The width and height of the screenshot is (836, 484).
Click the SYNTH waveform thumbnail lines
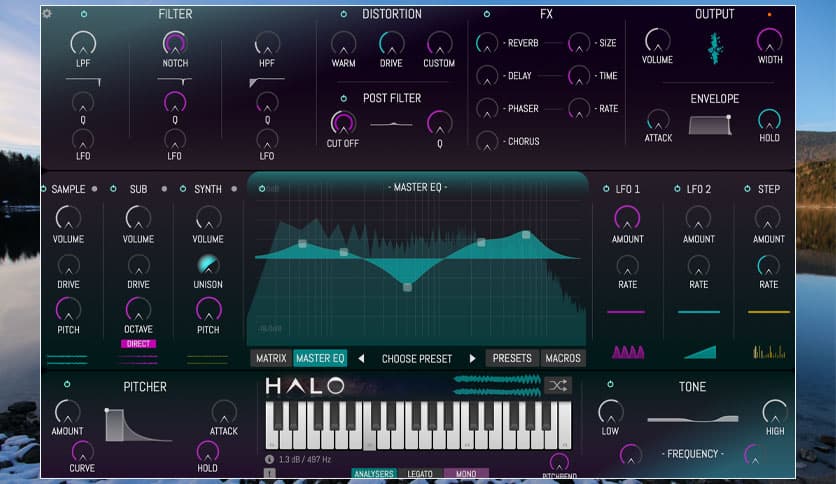pos(207,360)
